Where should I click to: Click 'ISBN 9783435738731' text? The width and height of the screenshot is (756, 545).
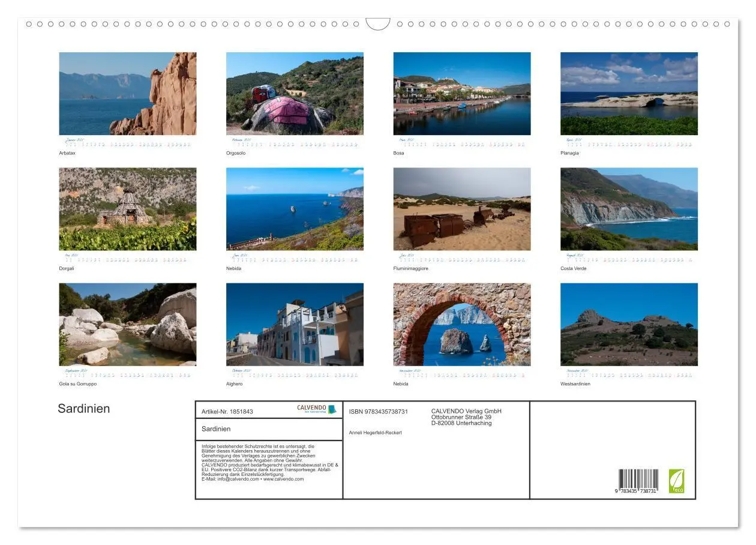point(379,412)
